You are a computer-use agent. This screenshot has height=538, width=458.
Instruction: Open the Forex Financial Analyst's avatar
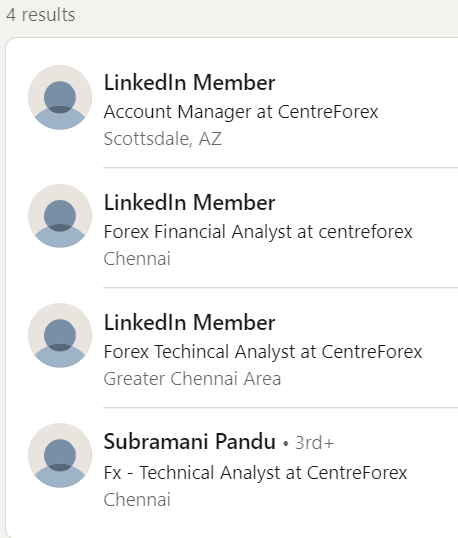click(60, 216)
